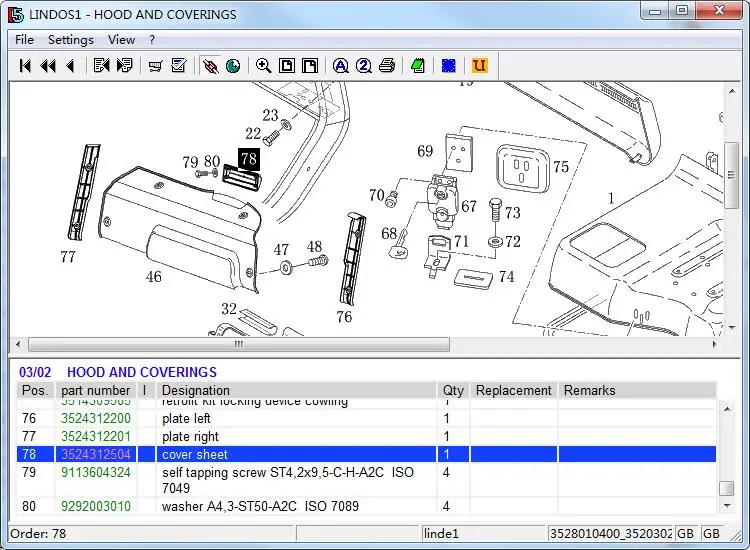The height and width of the screenshot is (550, 750).
Task: Click the orange U icon in toolbar
Action: pyautogui.click(x=479, y=66)
